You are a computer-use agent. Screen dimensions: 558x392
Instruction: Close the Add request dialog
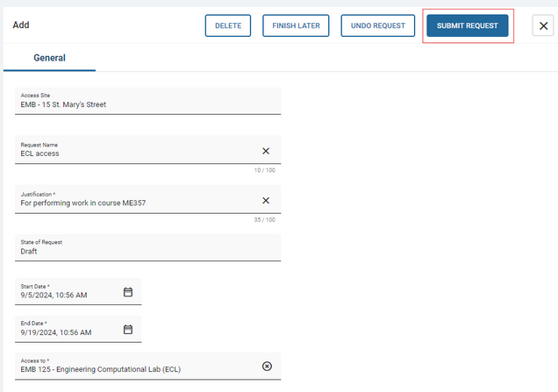click(543, 26)
